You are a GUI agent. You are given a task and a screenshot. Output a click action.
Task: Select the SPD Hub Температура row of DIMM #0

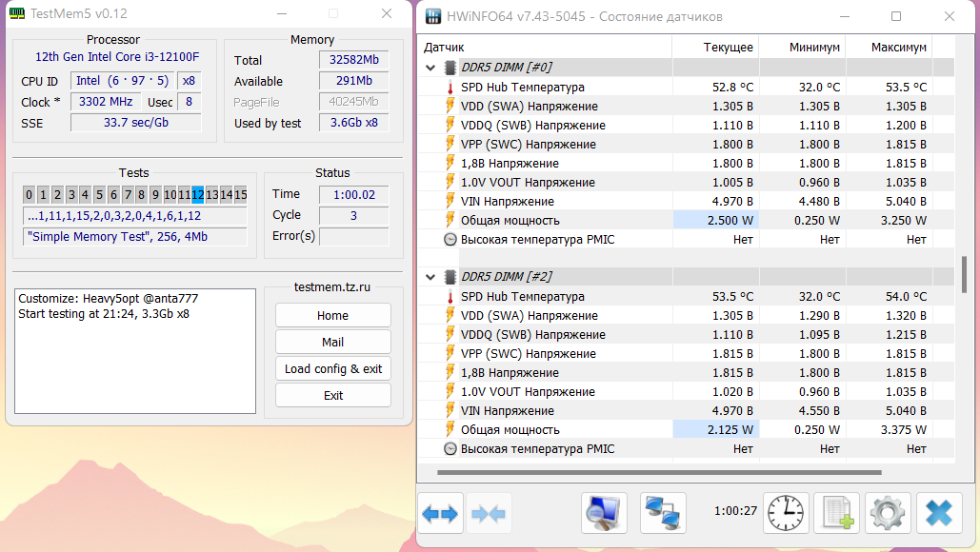pyautogui.click(x=686, y=87)
